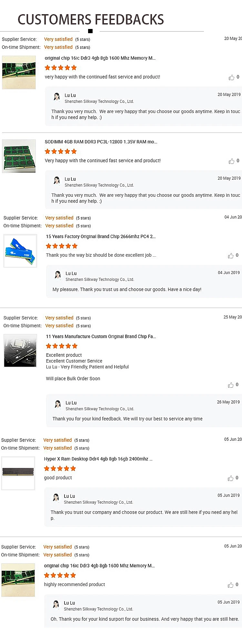Click star rating of 'good product' review
Image resolution: width=242 pixels, height=644 pixels.
(60, 469)
